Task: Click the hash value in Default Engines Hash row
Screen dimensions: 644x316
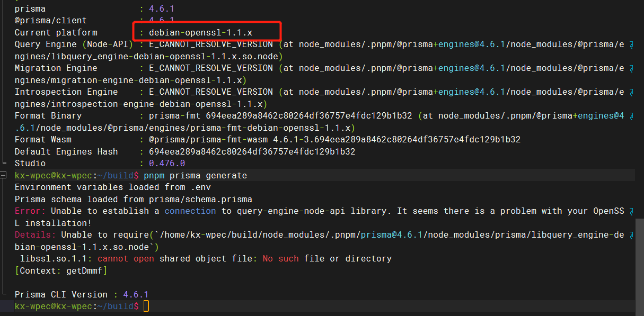Action: click(252, 151)
